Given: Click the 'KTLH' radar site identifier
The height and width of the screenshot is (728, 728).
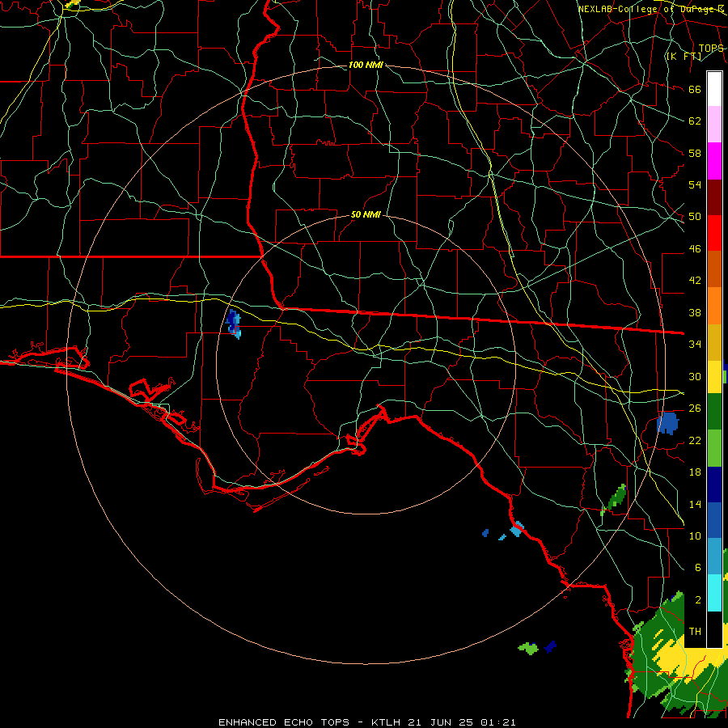Looking at the screenshot, I should [x=387, y=722].
